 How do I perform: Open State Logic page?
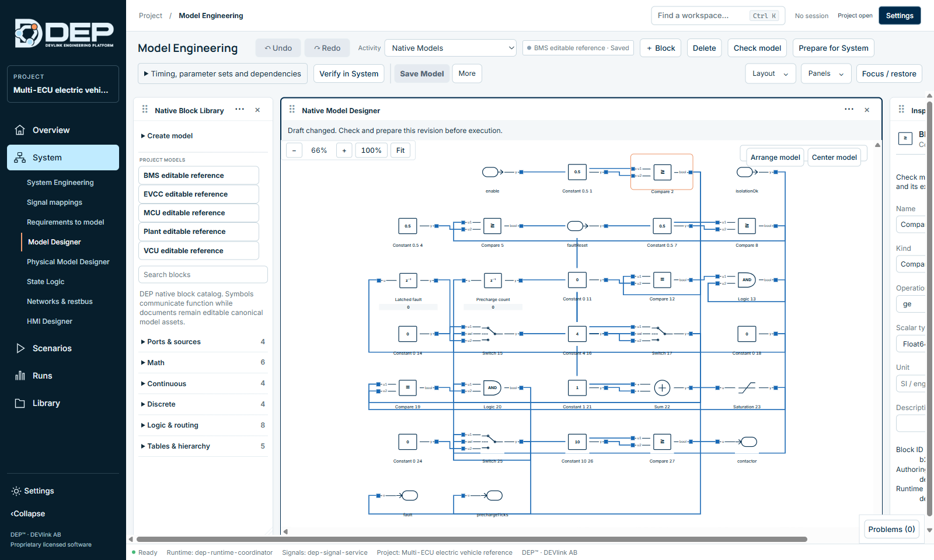tap(46, 282)
